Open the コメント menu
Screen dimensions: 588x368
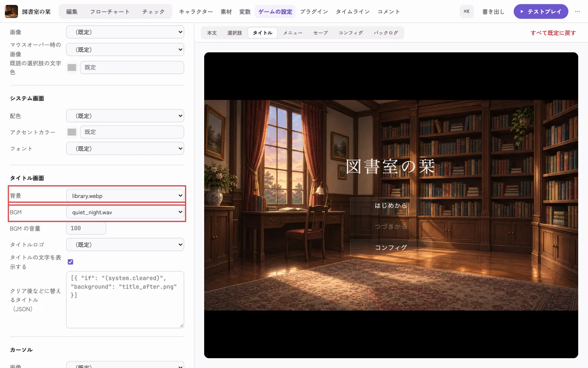coord(389,12)
